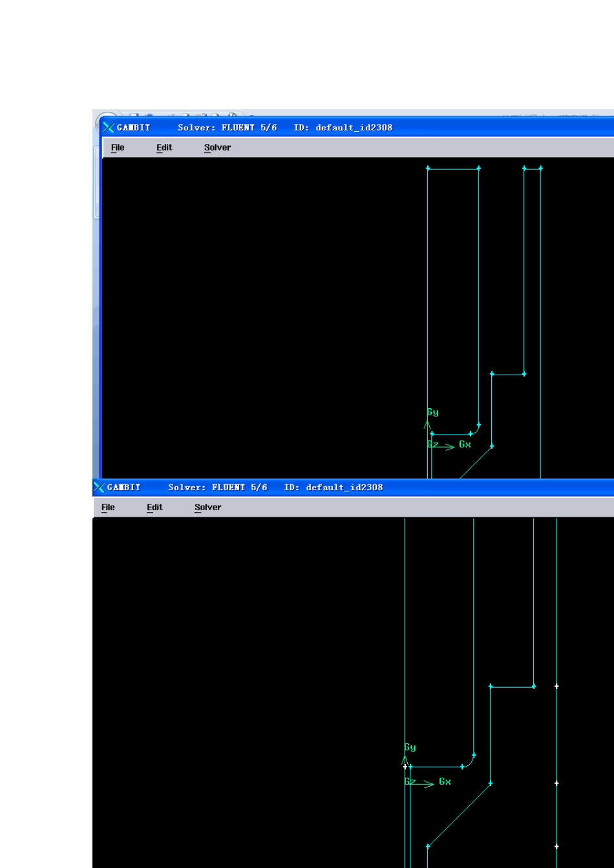
Task: Select vertex at bottom of diagonal line in lower viewport
Action: pos(427,847)
